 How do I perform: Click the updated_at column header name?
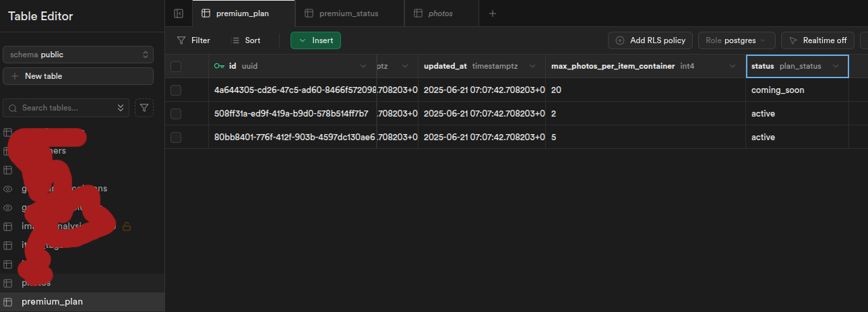[x=445, y=66]
